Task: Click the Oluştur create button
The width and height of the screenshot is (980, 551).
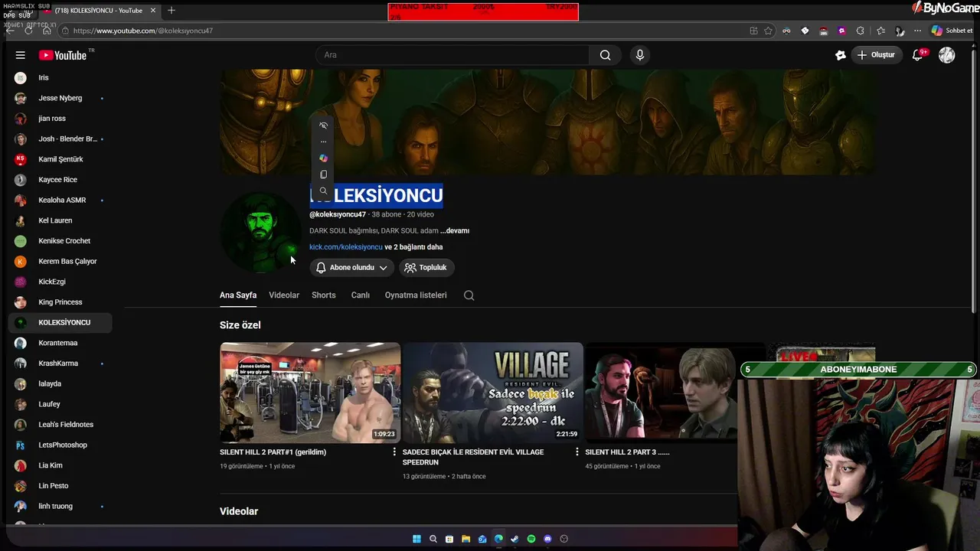Action: (x=876, y=55)
